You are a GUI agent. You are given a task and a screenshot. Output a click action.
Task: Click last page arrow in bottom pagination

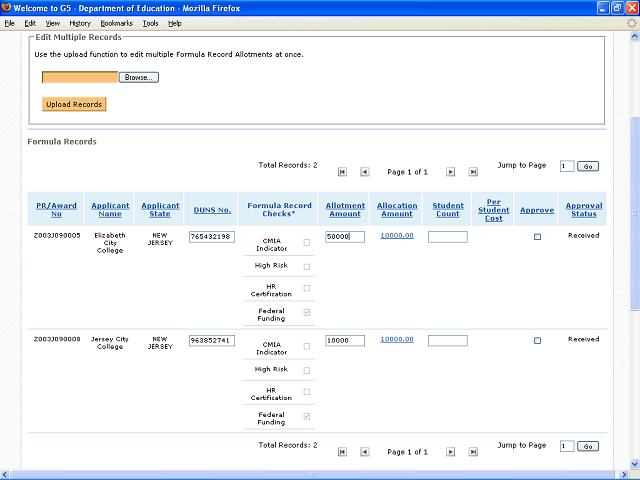pos(472,452)
